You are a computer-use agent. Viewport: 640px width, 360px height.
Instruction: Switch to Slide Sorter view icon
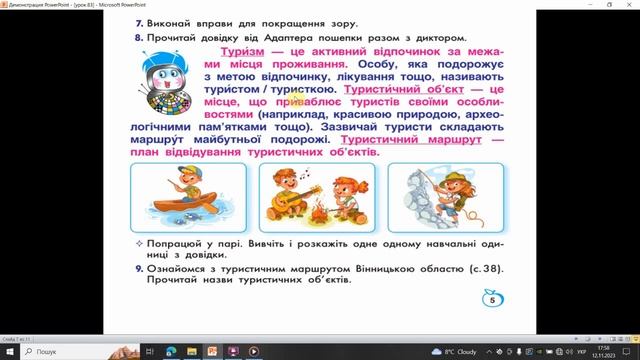coord(620,339)
